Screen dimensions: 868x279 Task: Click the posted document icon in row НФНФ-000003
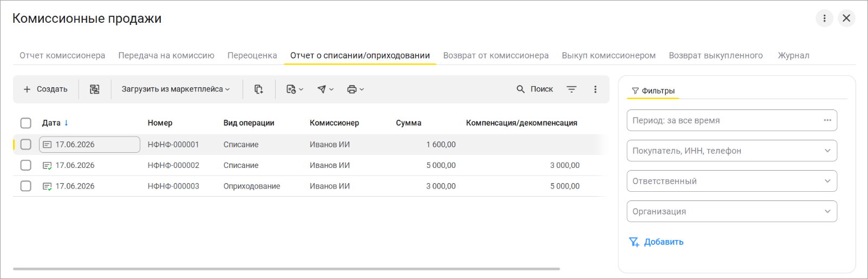tap(47, 186)
